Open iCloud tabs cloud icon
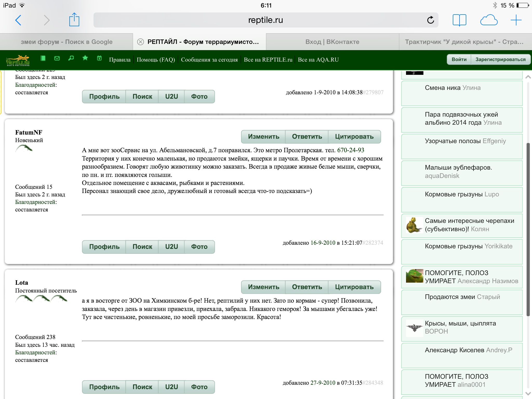This screenshot has height=399, width=532. (x=489, y=20)
